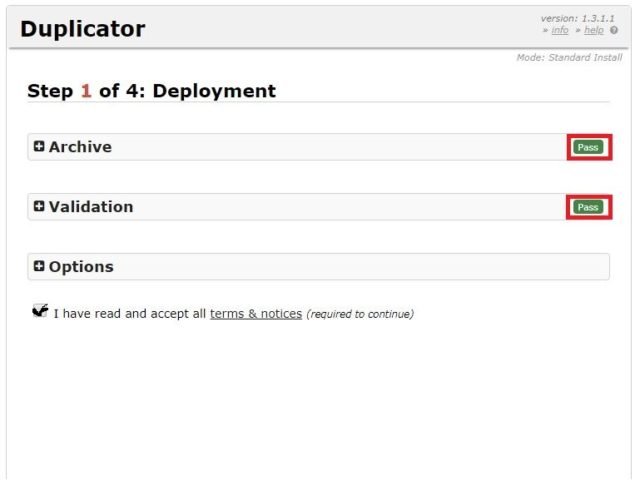Open the info link in the header
Image resolution: width=640 pixels, height=480 pixels.
[x=560, y=30]
